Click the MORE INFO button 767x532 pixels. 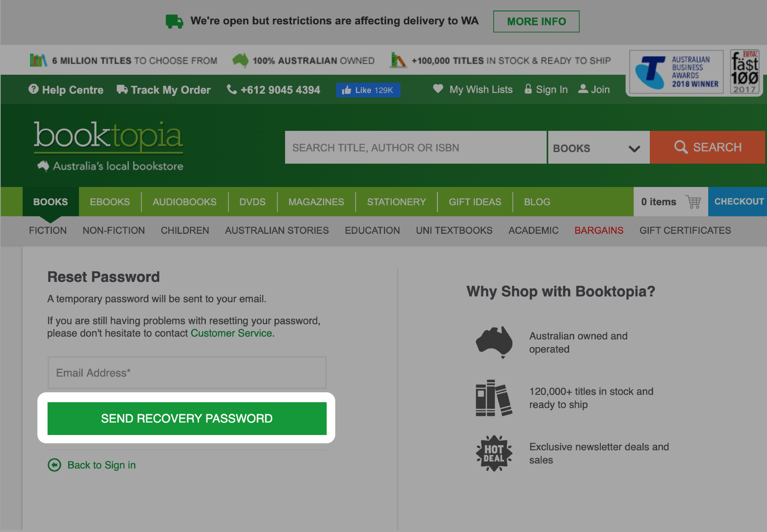click(536, 22)
